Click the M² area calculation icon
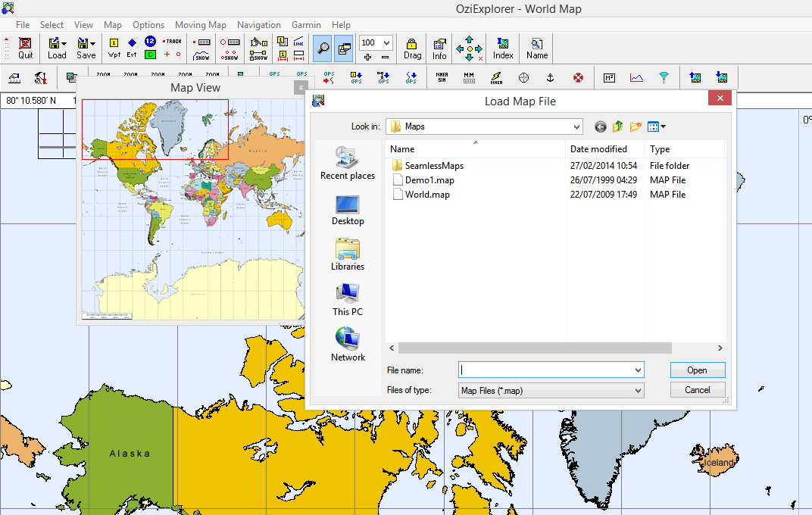This screenshot has width=812, height=515. point(609,78)
